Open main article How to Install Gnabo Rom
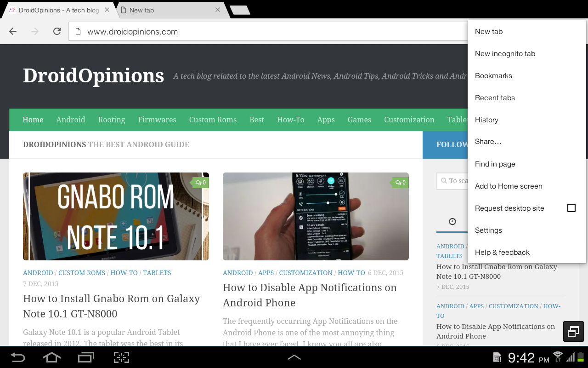 pyautogui.click(x=112, y=306)
